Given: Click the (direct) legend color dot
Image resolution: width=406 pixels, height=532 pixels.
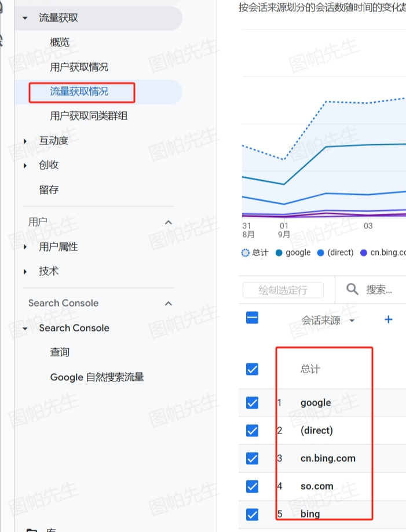Looking at the screenshot, I should 320,253.
